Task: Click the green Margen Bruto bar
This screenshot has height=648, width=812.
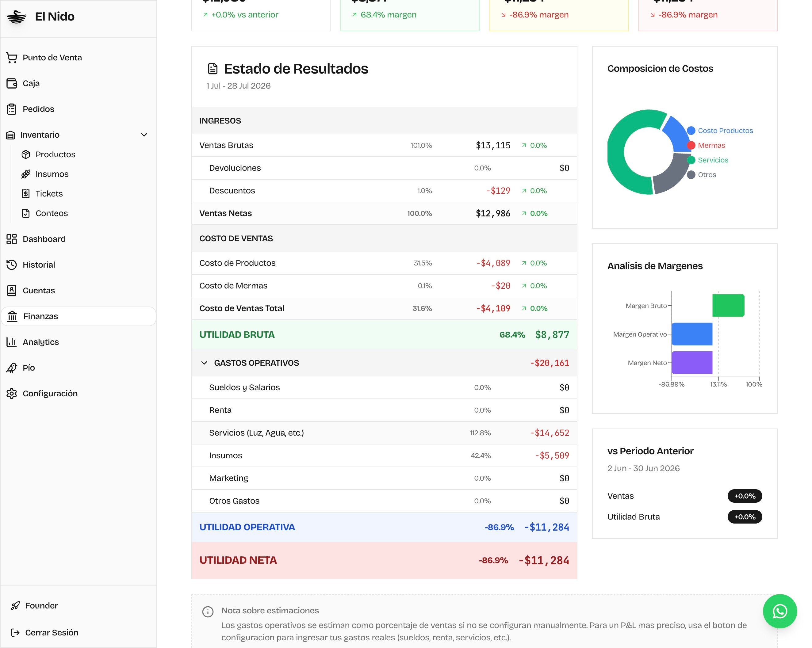Action: click(x=728, y=305)
